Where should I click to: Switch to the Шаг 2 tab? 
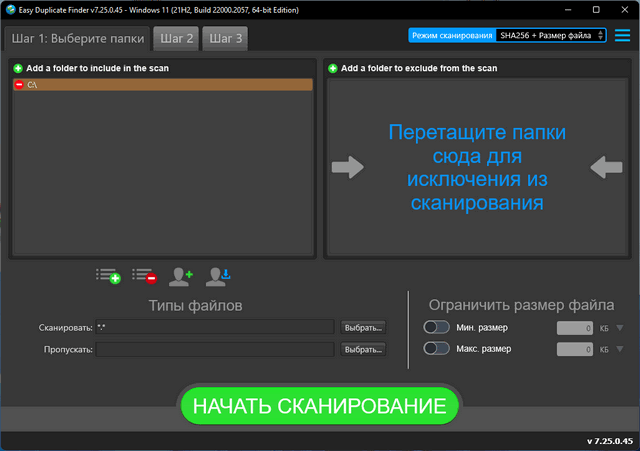pyautogui.click(x=175, y=39)
